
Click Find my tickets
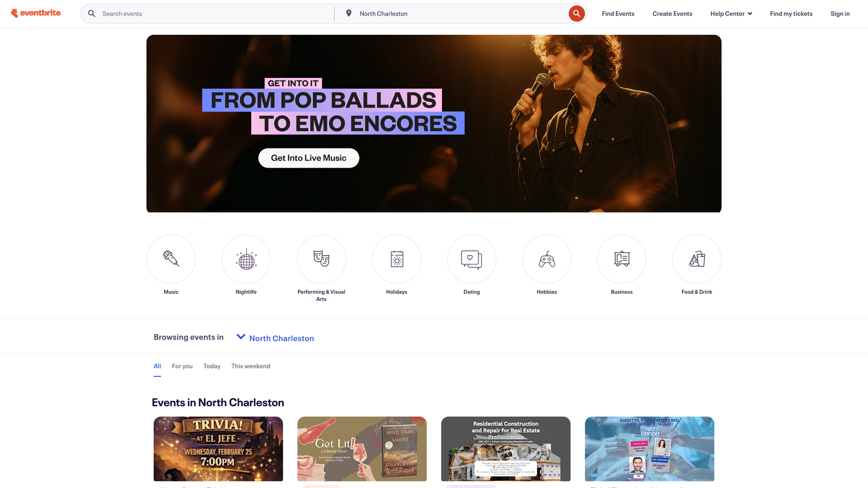pyautogui.click(x=791, y=13)
